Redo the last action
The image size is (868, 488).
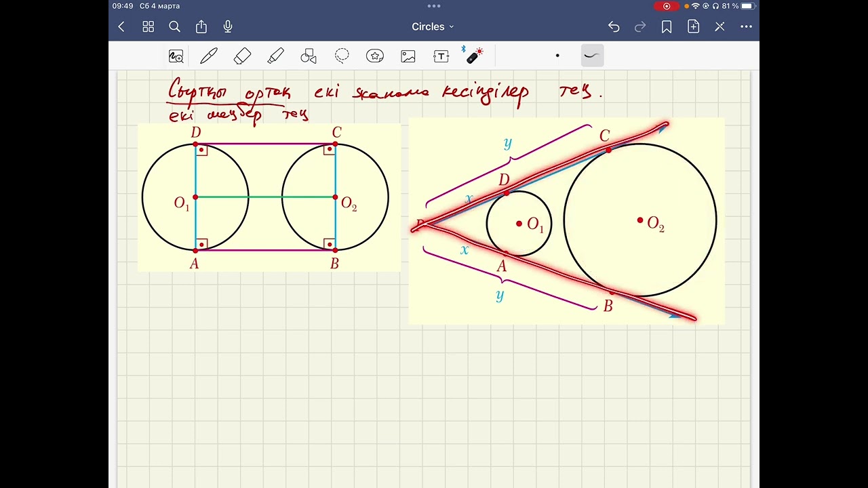pos(640,26)
